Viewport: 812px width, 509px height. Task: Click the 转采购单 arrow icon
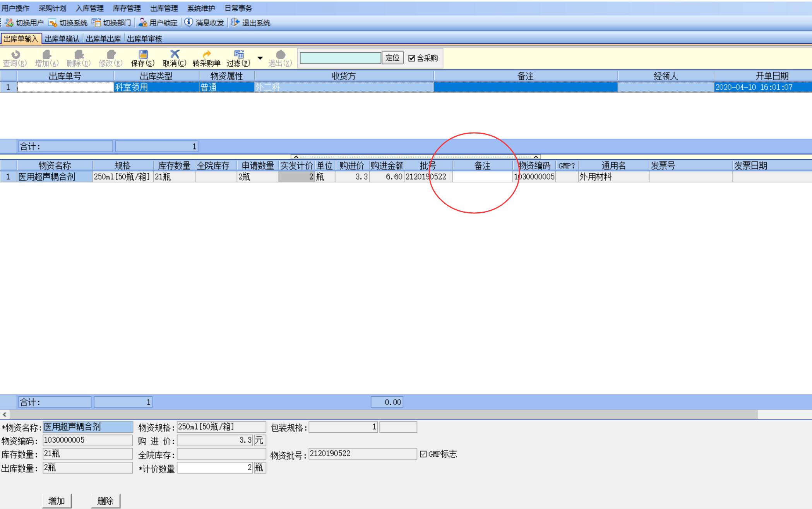(207, 55)
